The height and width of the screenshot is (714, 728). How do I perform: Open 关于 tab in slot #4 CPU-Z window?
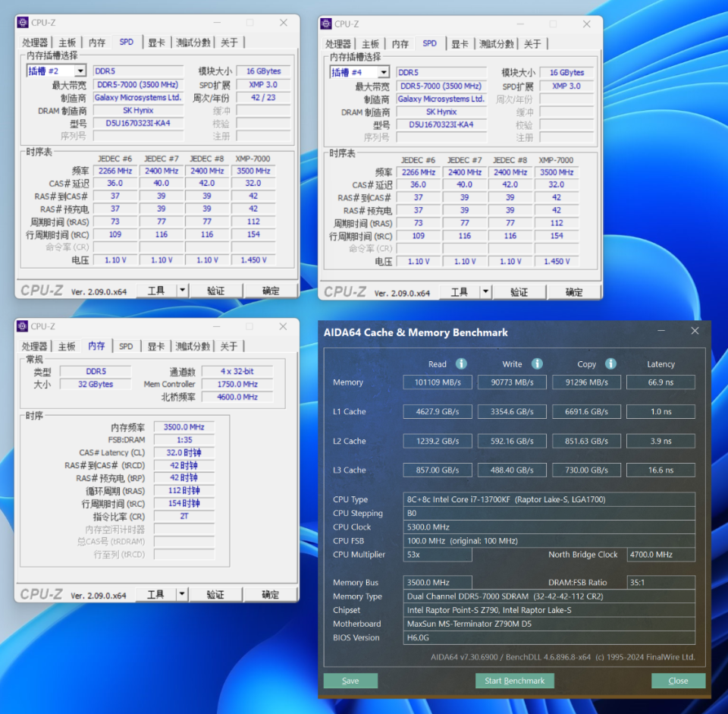click(532, 44)
